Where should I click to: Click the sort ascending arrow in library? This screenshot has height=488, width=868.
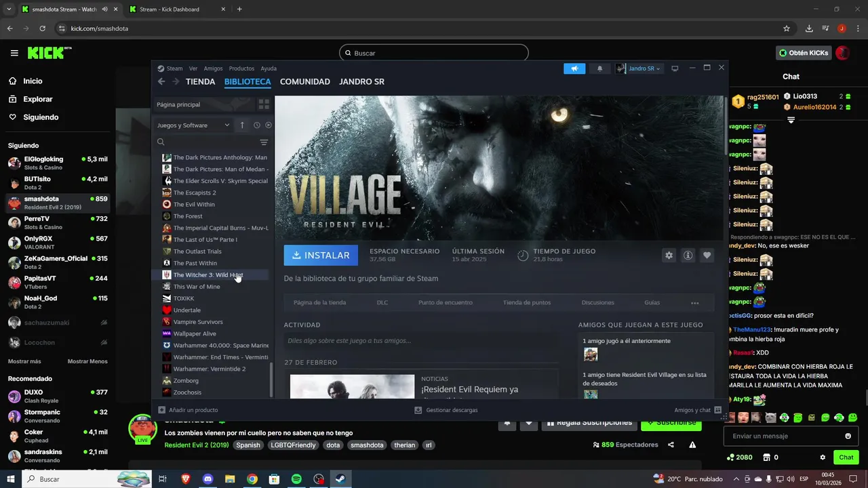(242, 125)
